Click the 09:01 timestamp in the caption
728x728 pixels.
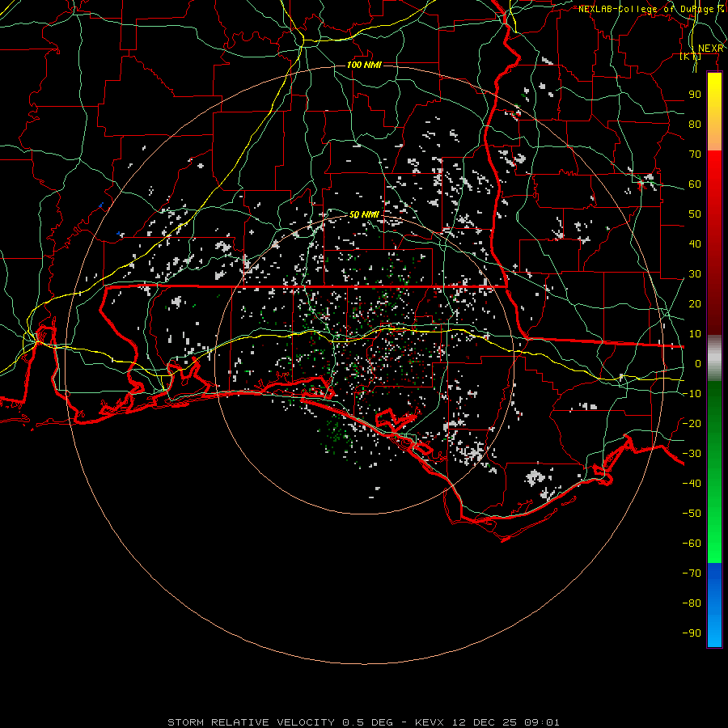[542, 722]
